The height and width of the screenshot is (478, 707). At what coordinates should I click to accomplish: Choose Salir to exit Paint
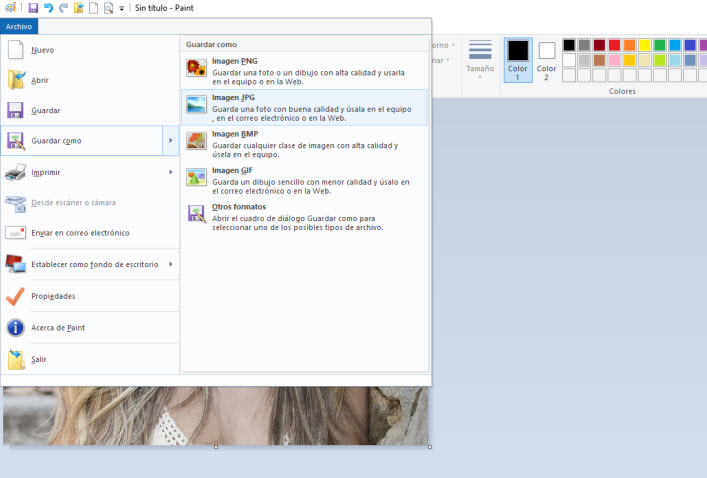click(x=90, y=359)
